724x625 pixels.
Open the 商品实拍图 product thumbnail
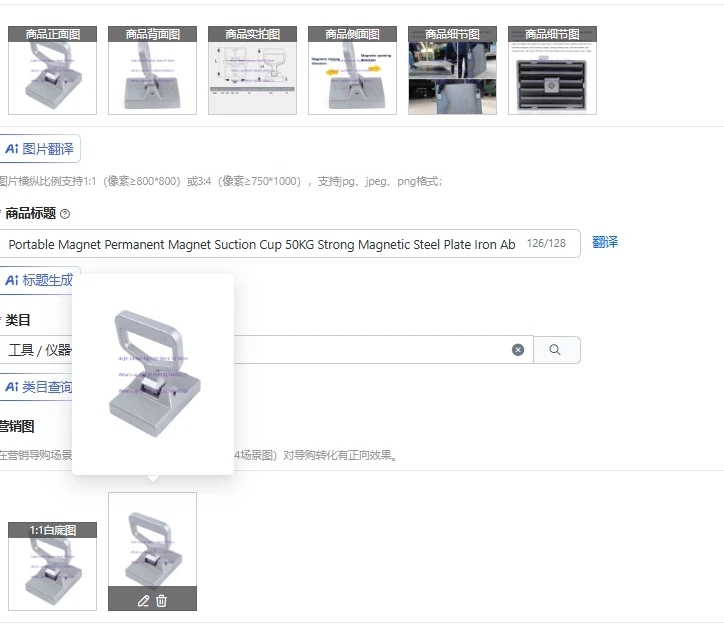(x=253, y=70)
